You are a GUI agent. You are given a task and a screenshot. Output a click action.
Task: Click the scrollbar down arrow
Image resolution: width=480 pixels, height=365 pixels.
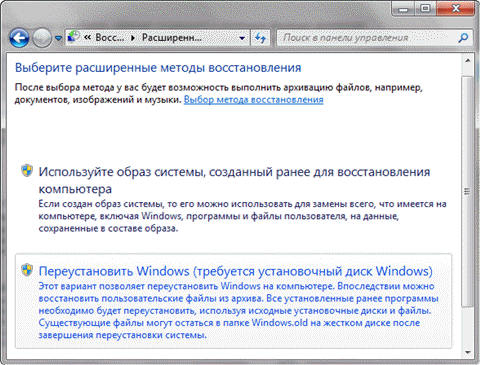click(468, 353)
